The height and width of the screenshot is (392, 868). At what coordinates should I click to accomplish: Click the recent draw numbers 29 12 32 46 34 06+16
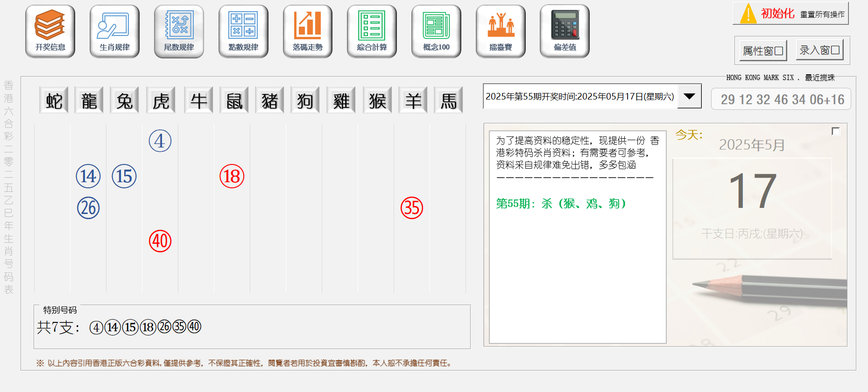(782, 100)
